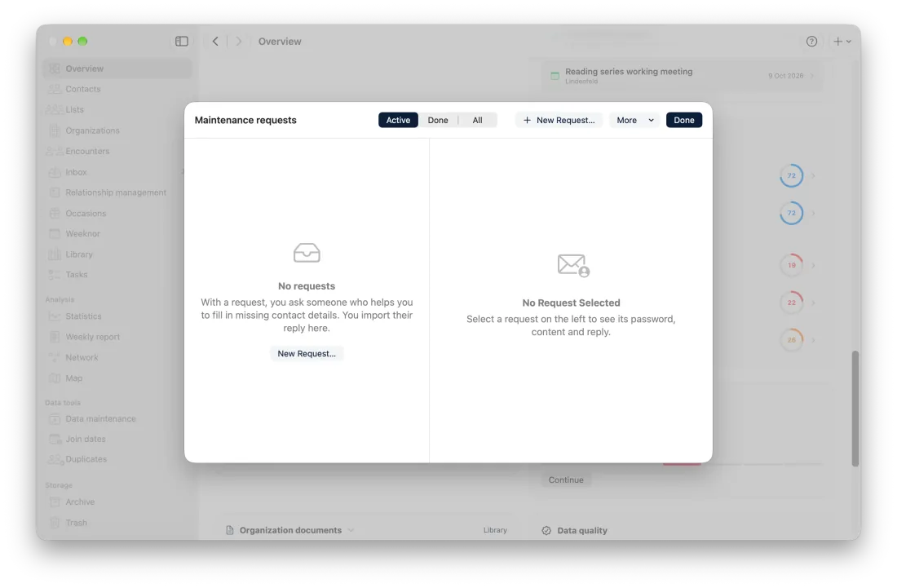Click the vertical scrollbar on the right

(x=855, y=409)
